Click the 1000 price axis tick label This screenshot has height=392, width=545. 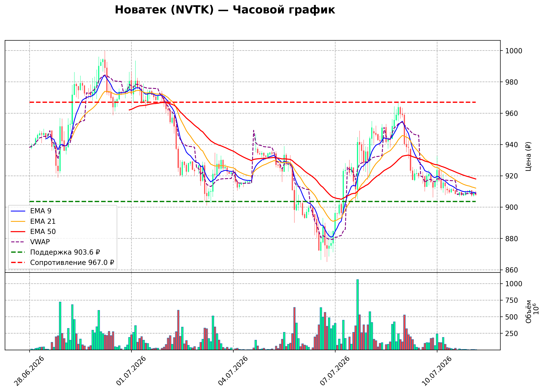point(514,51)
